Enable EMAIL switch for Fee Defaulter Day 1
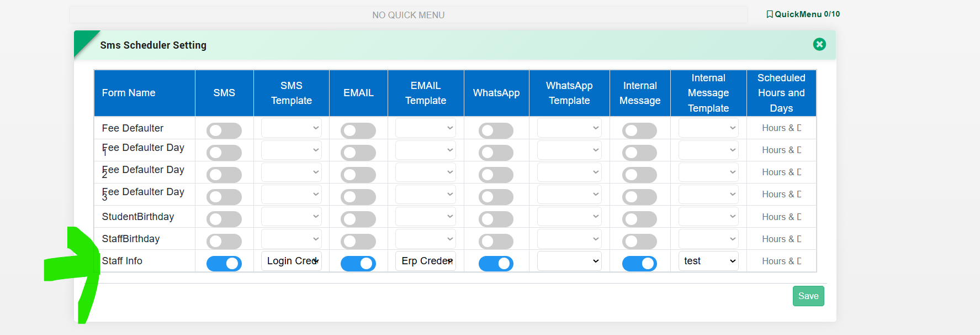The image size is (980, 335). pos(358,153)
